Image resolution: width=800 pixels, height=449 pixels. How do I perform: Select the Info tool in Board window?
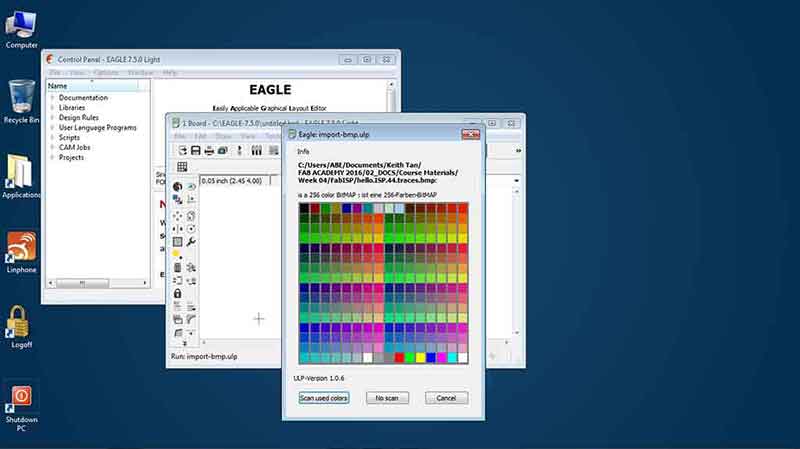tap(178, 187)
